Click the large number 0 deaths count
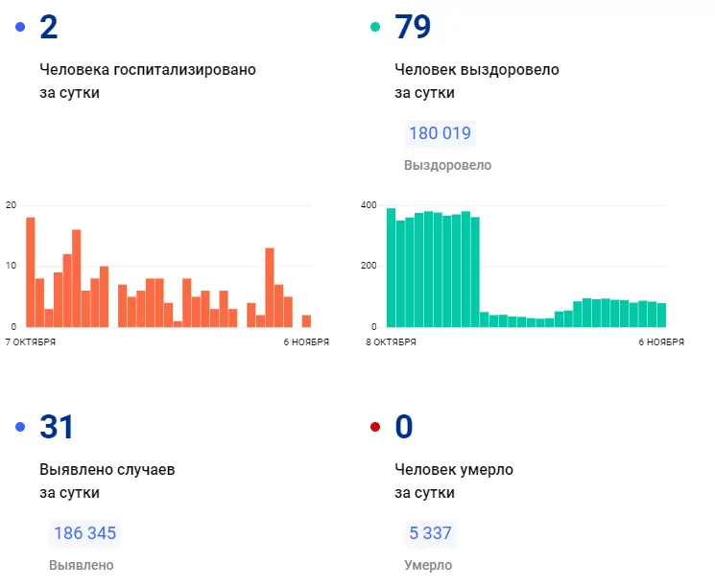Viewport: 715px width, 588px height. pos(403,427)
